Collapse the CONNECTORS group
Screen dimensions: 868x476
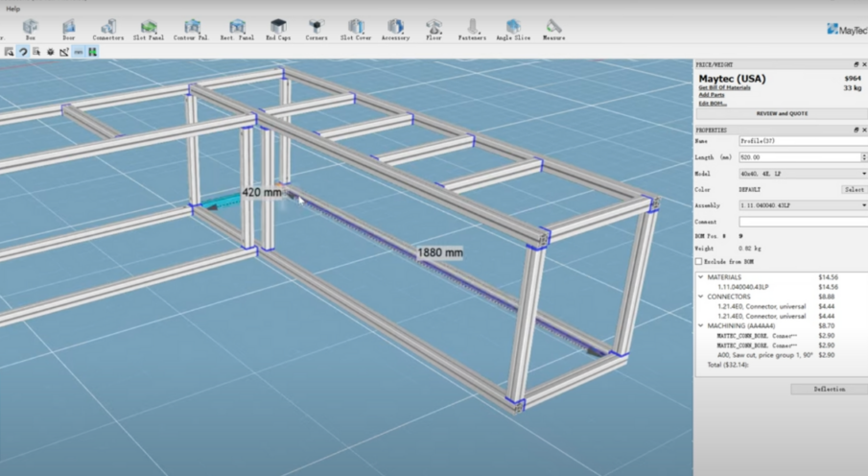701,297
